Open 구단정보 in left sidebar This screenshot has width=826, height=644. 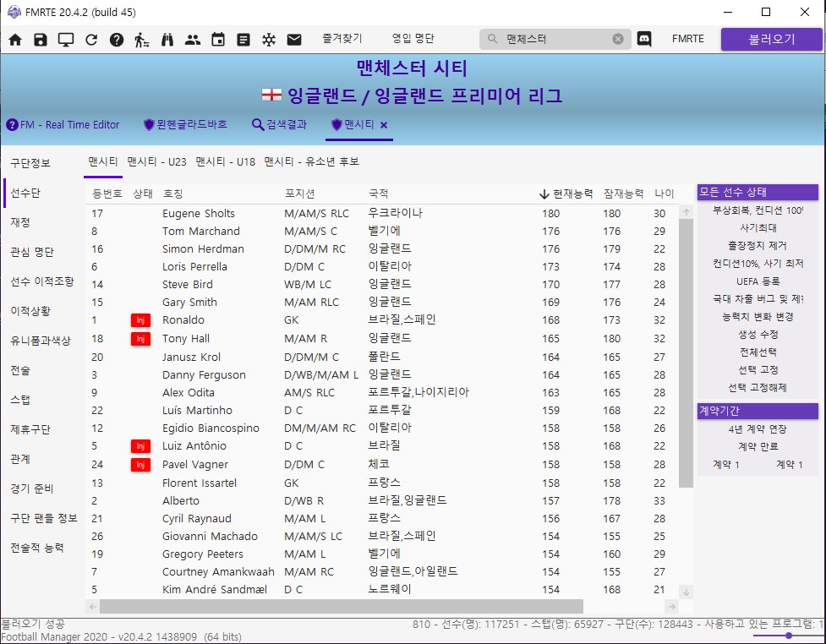(x=30, y=163)
